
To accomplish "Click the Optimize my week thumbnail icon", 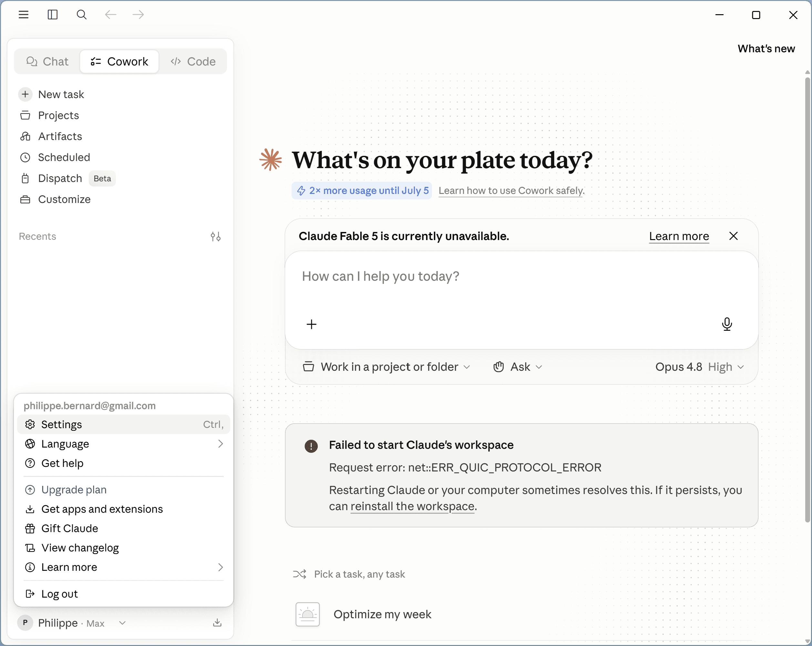I will [308, 614].
